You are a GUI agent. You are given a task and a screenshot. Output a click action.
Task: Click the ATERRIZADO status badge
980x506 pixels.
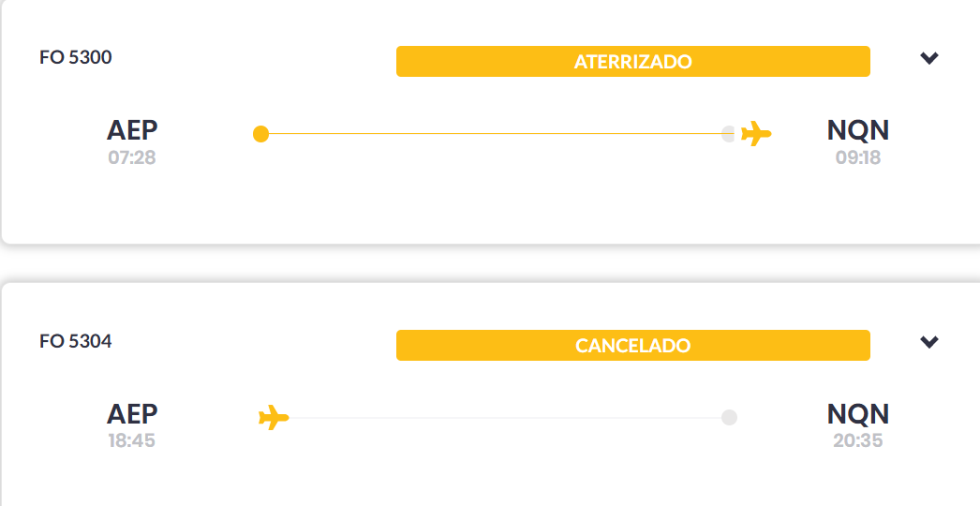click(x=632, y=62)
